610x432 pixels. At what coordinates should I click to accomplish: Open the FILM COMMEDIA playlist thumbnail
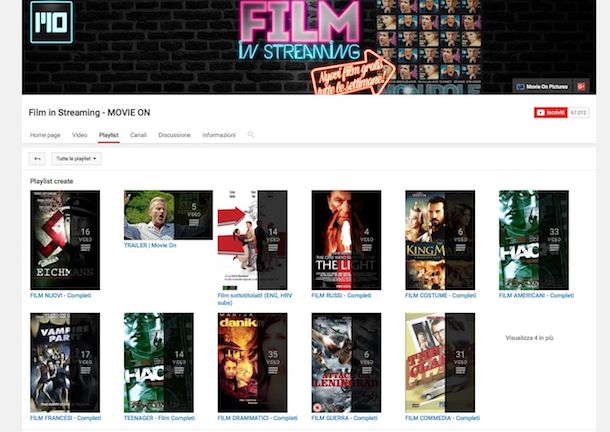click(x=440, y=362)
